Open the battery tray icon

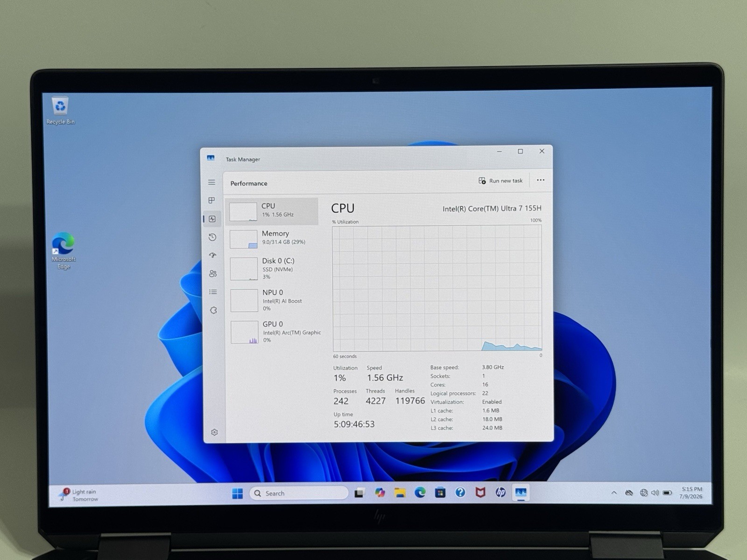667,493
